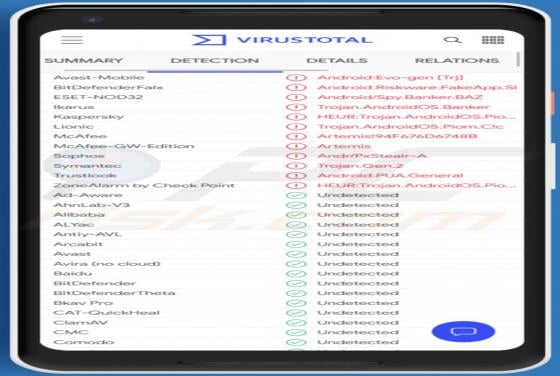Select the Avira (no cloud) vendor name
Viewport: 560px width, 376px height.
[107, 264]
